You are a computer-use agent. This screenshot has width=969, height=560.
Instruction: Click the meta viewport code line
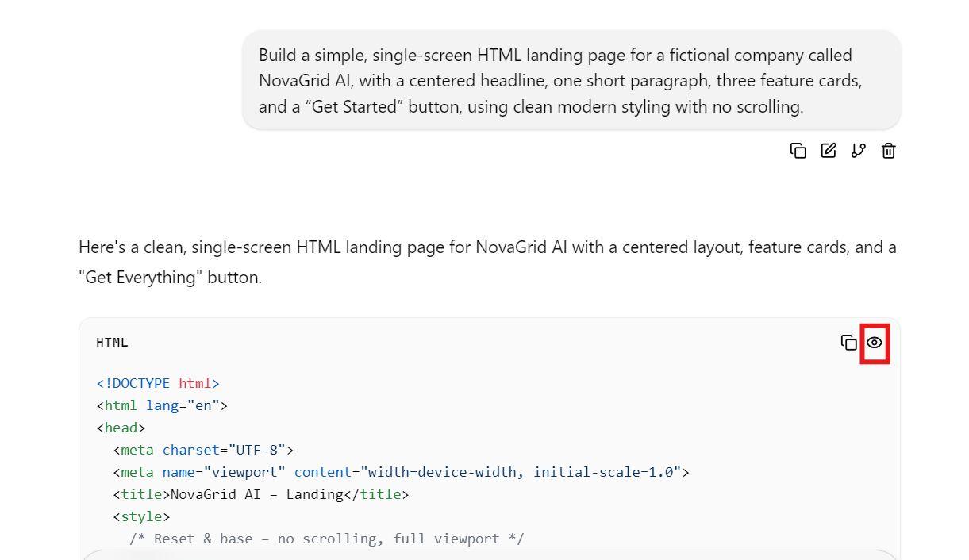tap(401, 472)
